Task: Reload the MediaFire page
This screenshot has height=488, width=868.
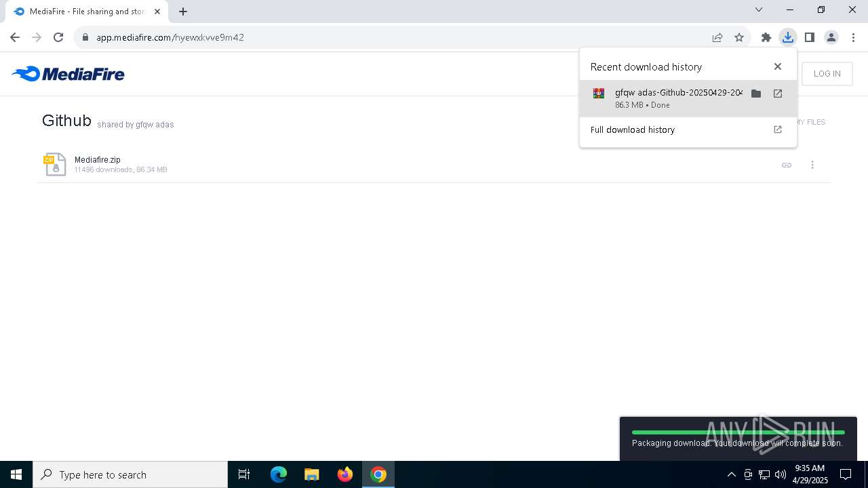Action: tap(58, 37)
